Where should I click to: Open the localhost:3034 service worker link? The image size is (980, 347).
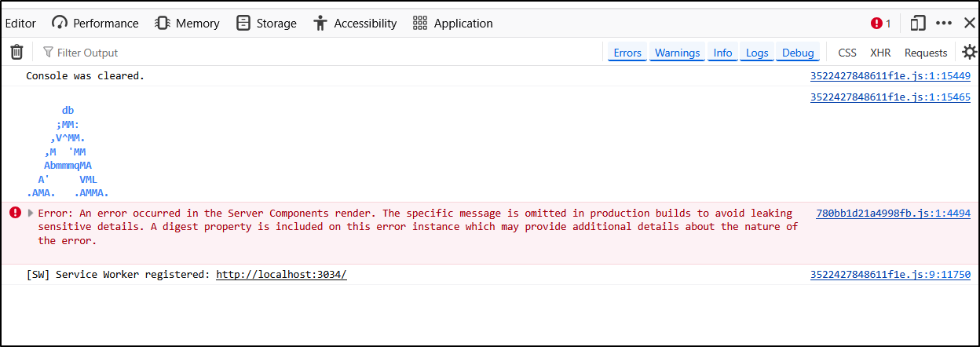[281, 275]
